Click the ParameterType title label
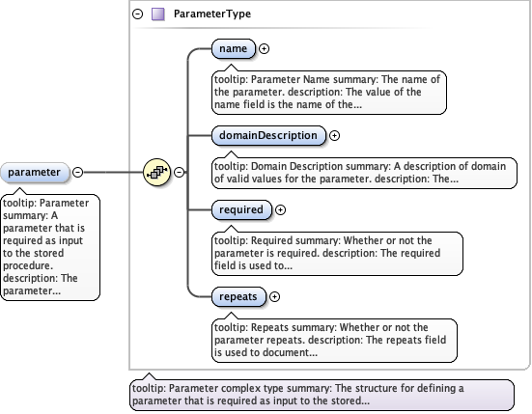532x414 pixels. point(212,14)
